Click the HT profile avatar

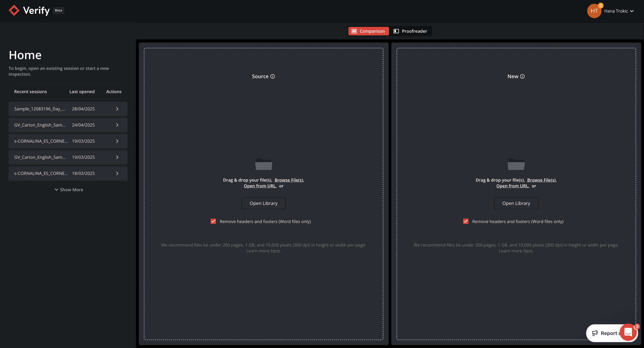[594, 11]
